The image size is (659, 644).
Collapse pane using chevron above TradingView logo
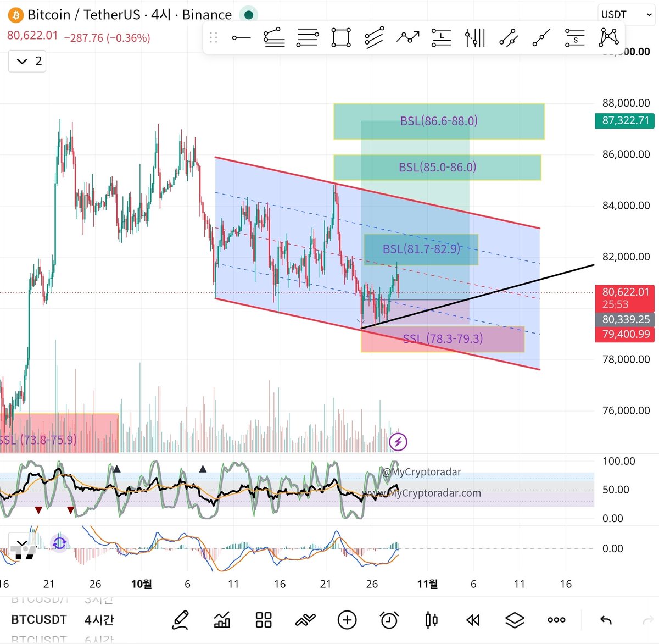coord(22,543)
